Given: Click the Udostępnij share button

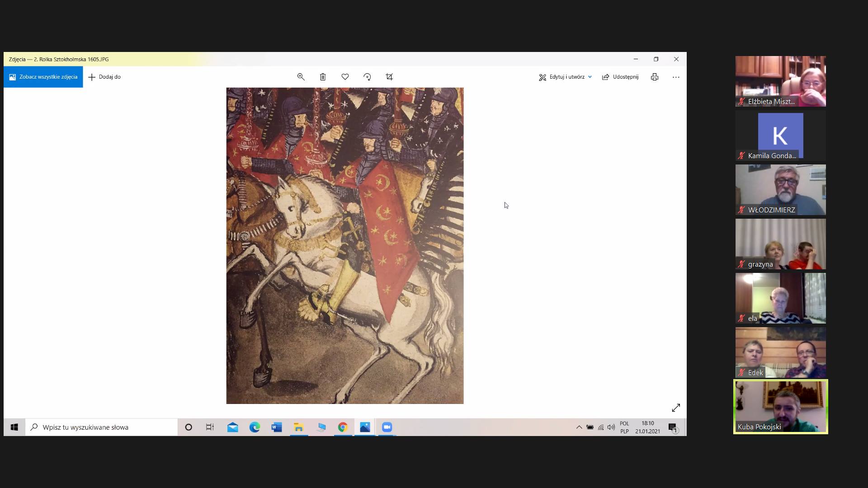Looking at the screenshot, I should [x=620, y=77].
